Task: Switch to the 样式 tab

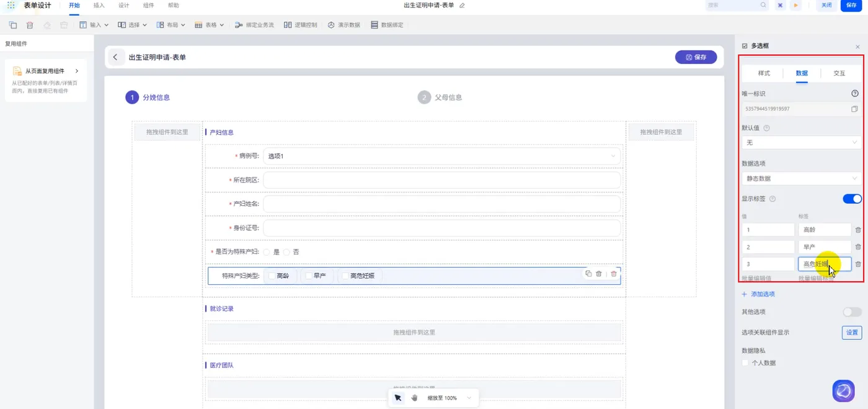Action: (x=764, y=73)
